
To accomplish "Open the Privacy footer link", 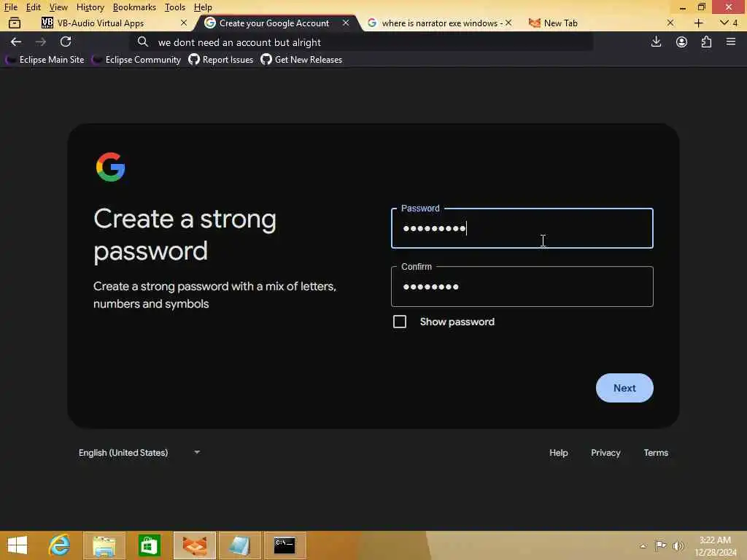I will (x=605, y=452).
